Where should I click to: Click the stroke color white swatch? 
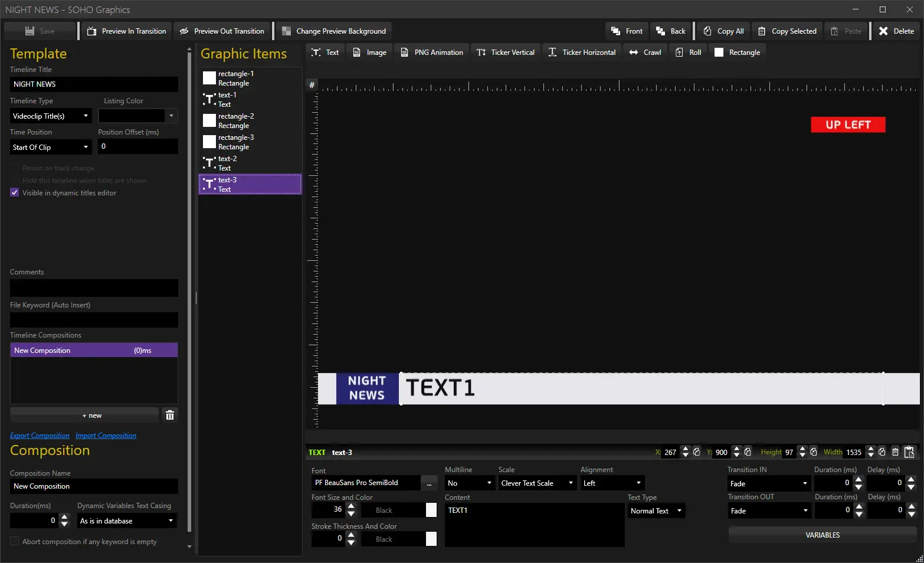tap(431, 539)
